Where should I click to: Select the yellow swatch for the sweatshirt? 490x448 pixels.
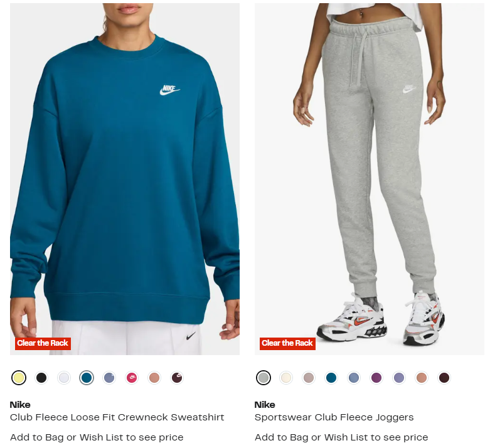pyautogui.click(x=19, y=378)
